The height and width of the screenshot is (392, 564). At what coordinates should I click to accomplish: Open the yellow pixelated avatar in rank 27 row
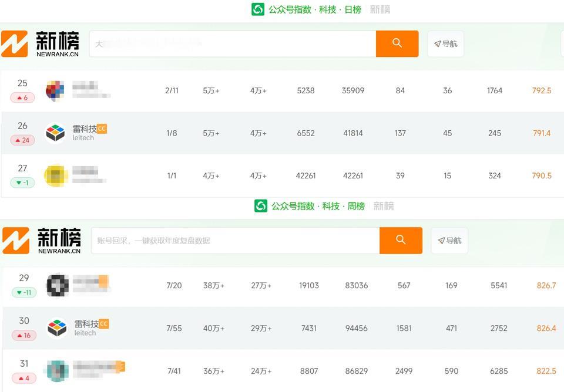(x=56, y=175)
